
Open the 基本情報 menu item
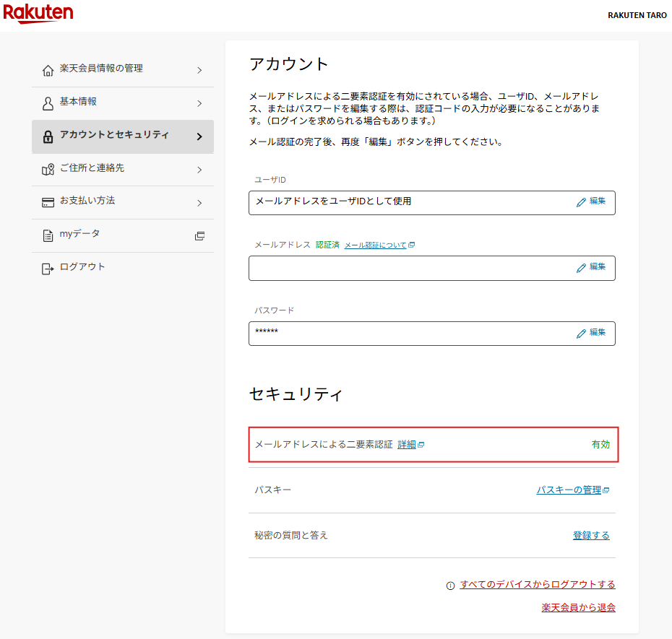(123, 103)
